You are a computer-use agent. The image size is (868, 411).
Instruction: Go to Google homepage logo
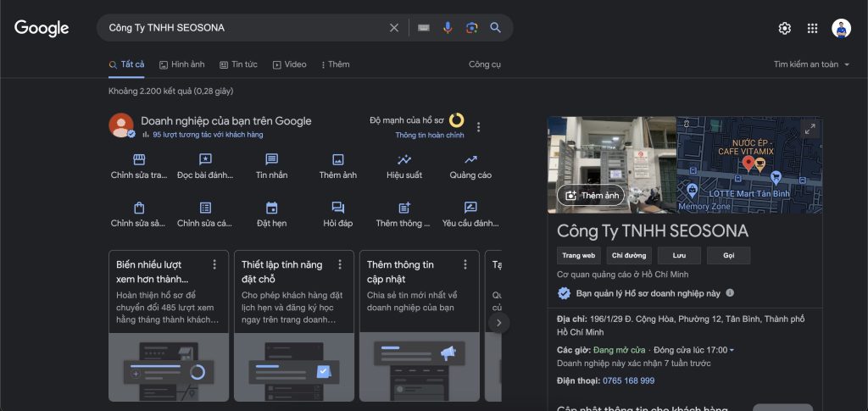(x=42, y=28)
